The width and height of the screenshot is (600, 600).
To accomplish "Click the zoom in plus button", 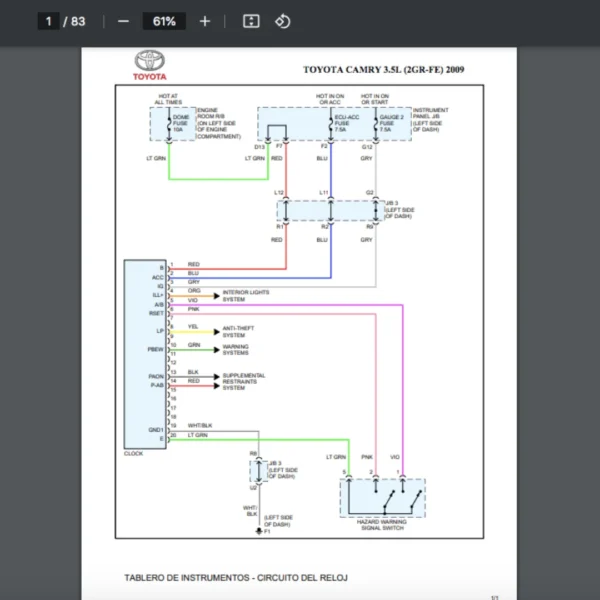I will pyautogui.click(x=205, y=21).
